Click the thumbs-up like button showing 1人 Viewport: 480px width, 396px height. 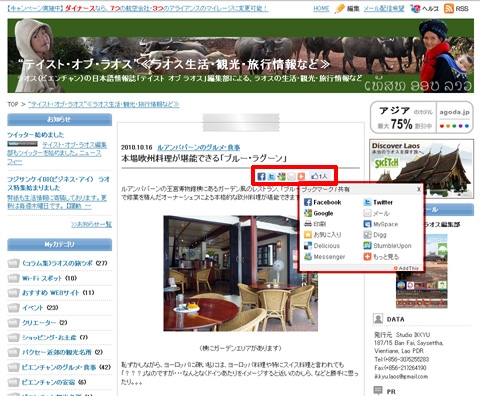coord(319,176)
